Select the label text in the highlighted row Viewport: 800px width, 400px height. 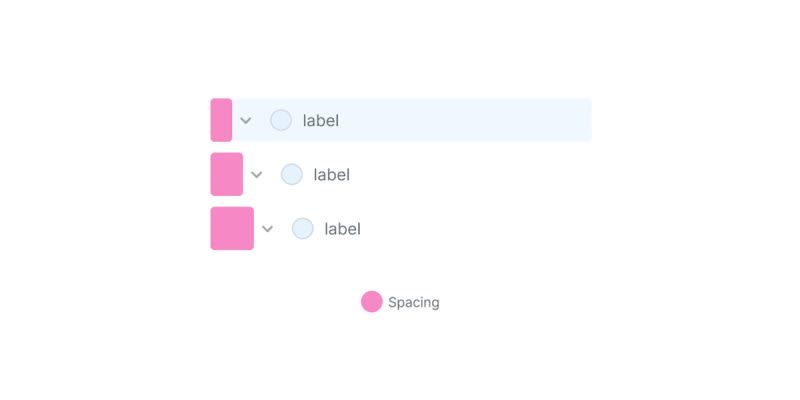[321, 121]
